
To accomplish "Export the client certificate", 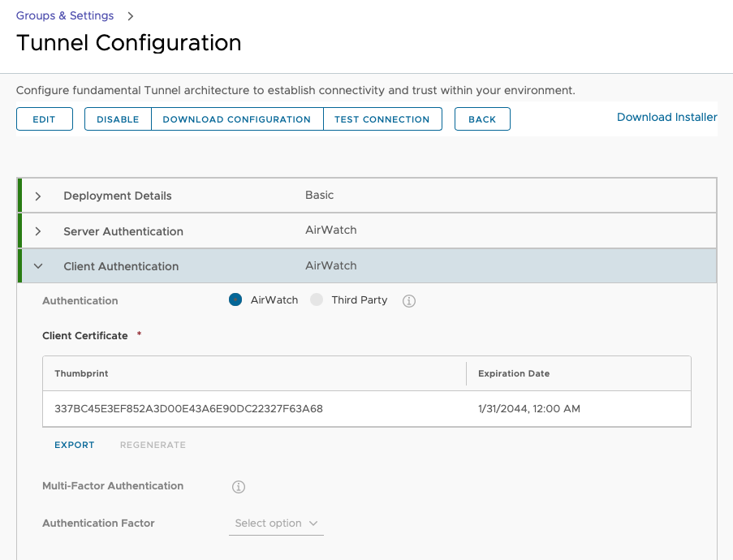I will 75,445.
